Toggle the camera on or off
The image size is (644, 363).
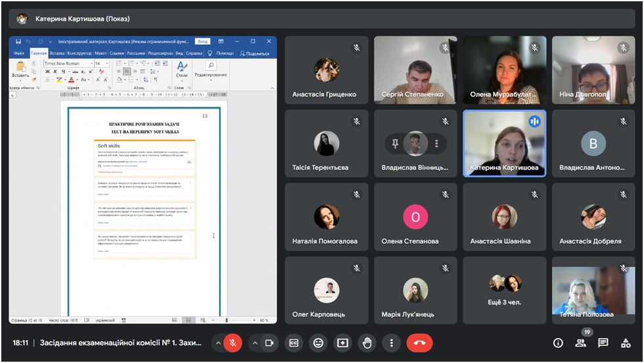coord(269,343)
